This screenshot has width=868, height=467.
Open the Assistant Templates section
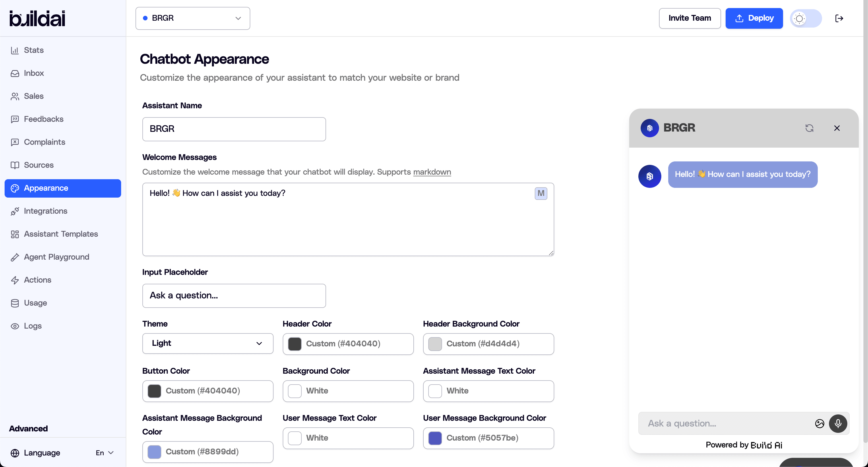pos(61,234)
